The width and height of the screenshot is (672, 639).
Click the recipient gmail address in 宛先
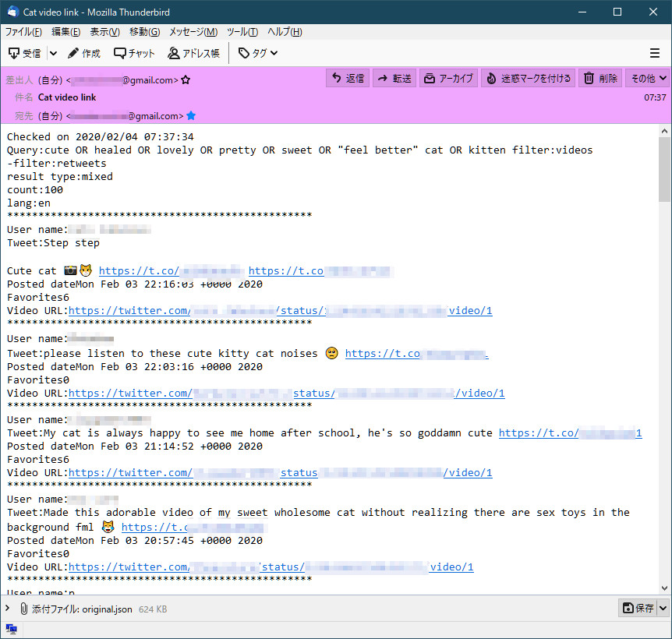coord(125,115)
